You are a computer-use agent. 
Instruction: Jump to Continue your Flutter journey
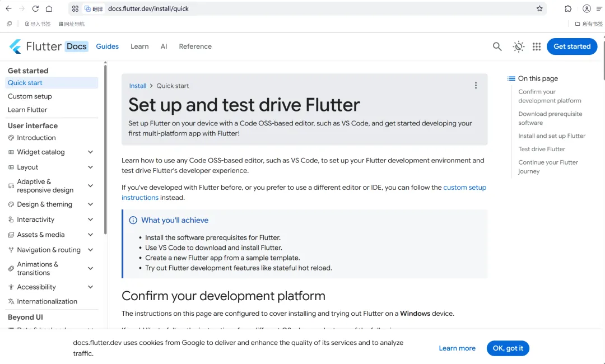click(x=548, y=166)
